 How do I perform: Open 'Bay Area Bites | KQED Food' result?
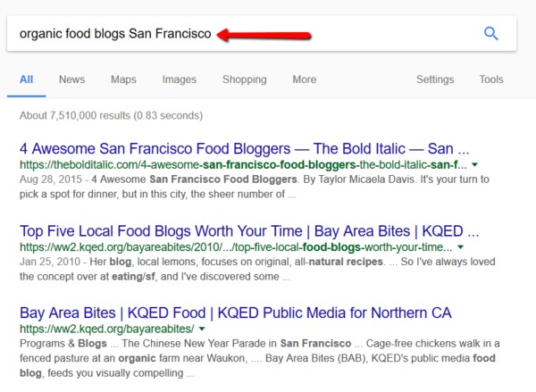coord(236,313)
